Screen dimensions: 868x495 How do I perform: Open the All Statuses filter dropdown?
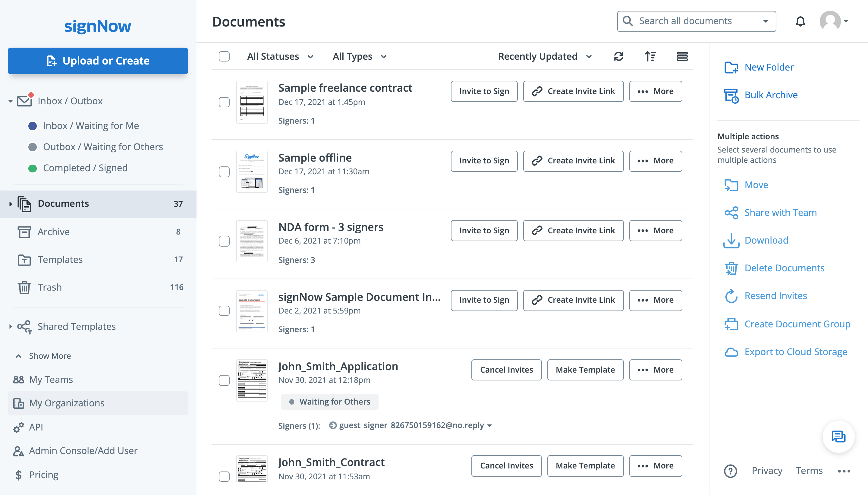click(280, 56)
